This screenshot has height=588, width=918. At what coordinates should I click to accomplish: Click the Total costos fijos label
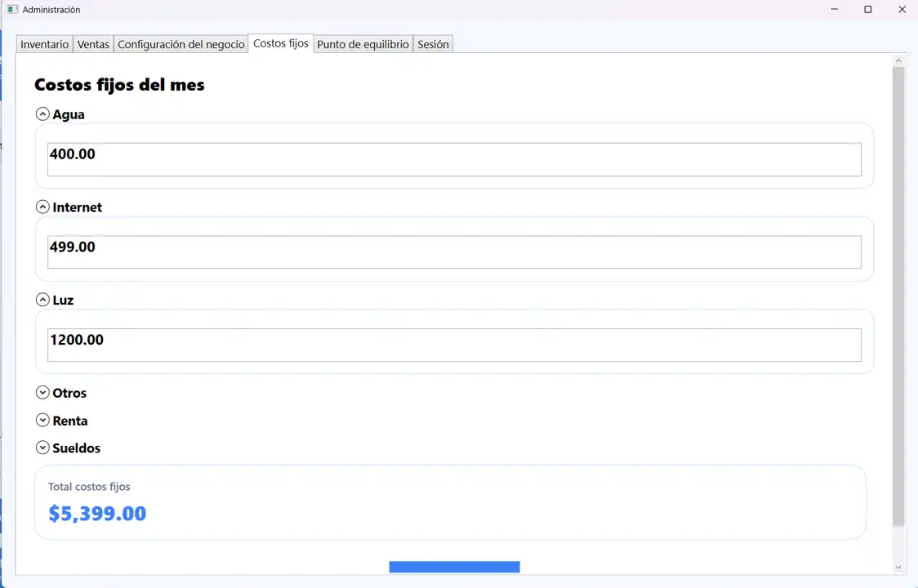[89, 487]
